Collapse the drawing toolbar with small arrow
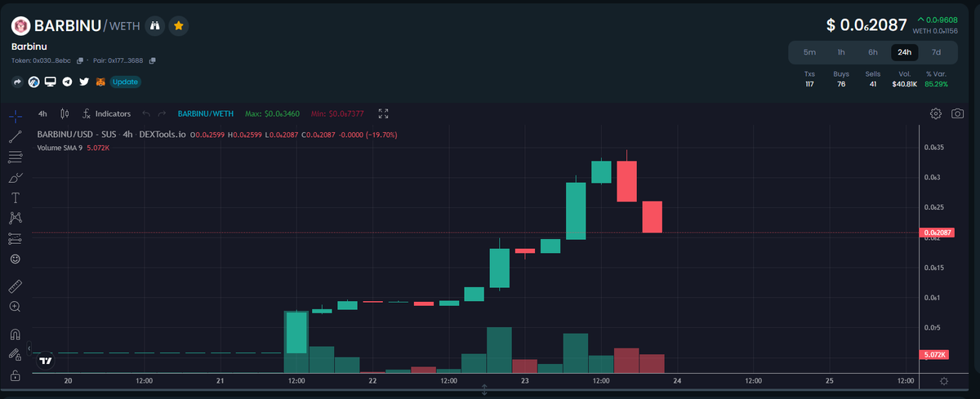Image resolution: width=980 pixels, height=399 pixels. coord(29,348)
